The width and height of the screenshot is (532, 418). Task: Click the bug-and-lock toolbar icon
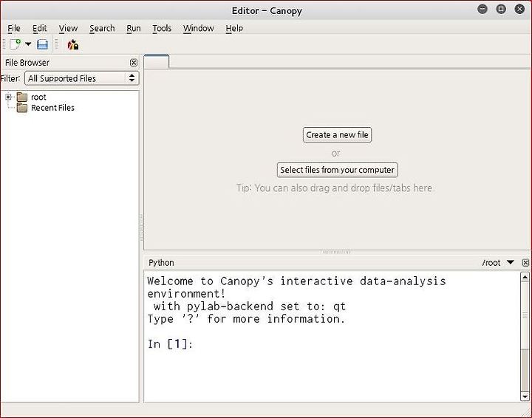coord(73,44)
